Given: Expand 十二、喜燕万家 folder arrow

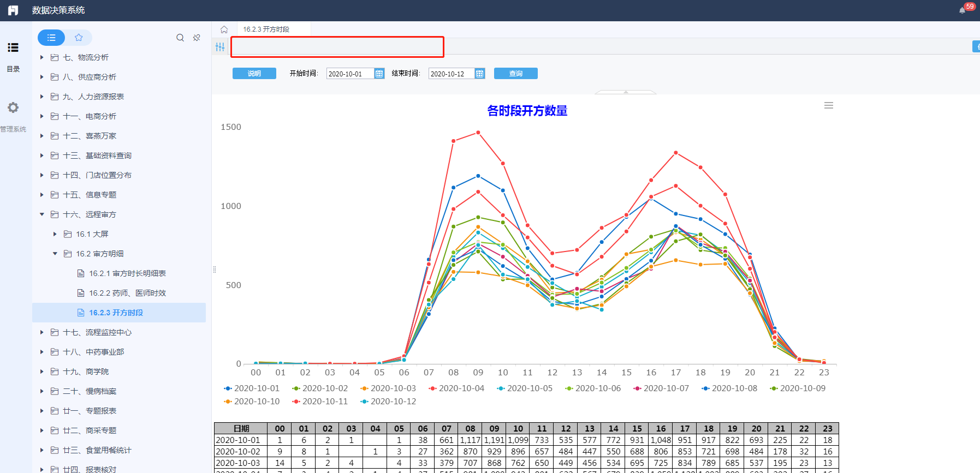Looking at the screenshot, I should point(42,136).
